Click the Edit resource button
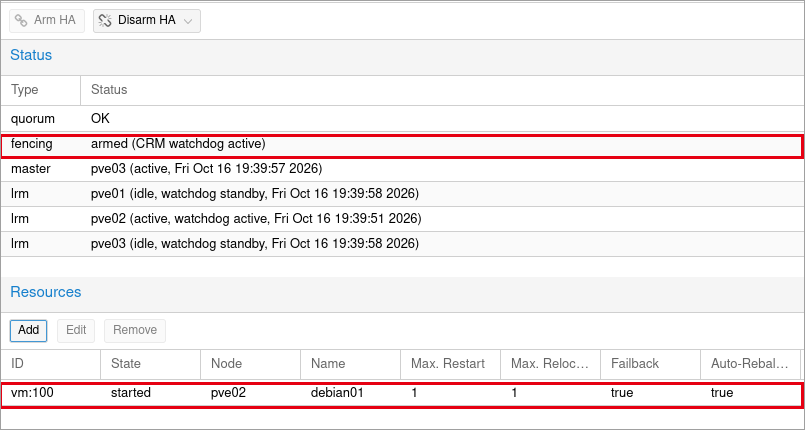 click(x=76, y=330)
